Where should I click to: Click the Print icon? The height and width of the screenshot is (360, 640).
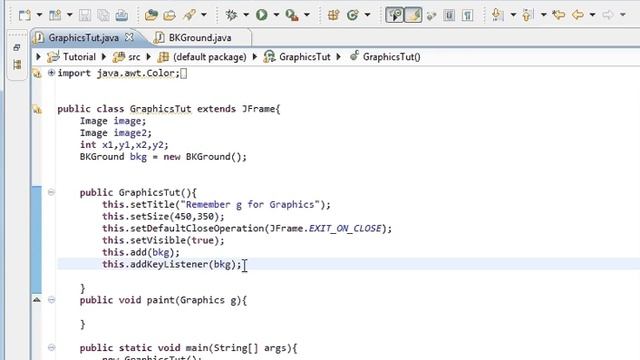(x=122, y=15)
